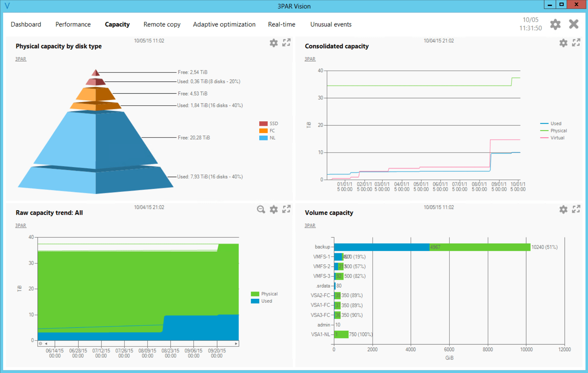Open settings gear of Consolidated capacity panel
Viewport: 588px width, 373px height.
564,43
